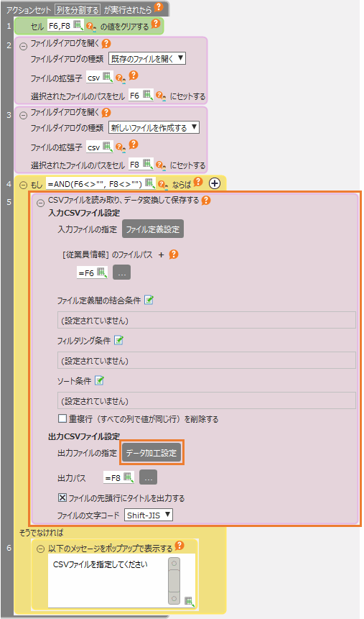
Task: Open 既存のファイルを開く dropdown
Action: 147,59
